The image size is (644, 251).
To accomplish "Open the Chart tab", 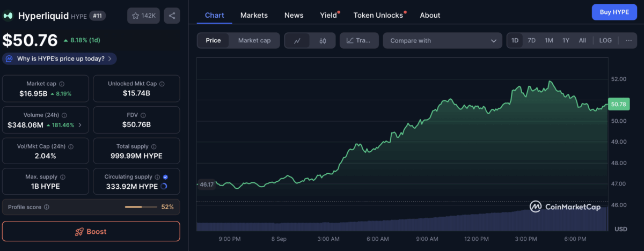I will pyautogui.click(x=215, y=16).
